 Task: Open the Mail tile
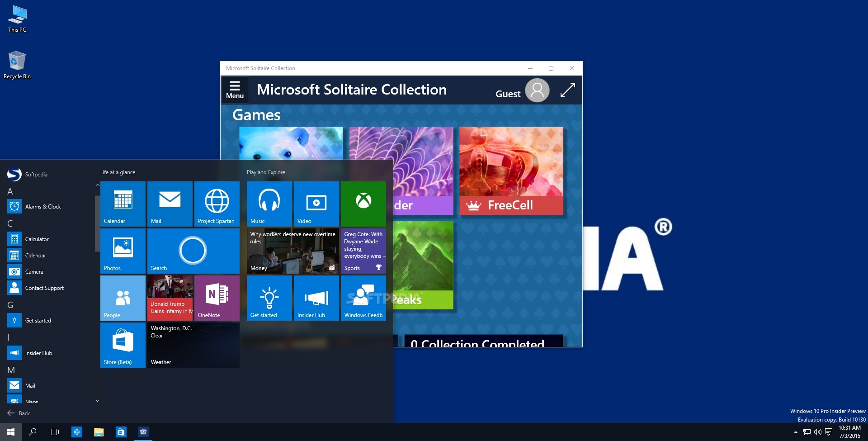click(170, 204)
